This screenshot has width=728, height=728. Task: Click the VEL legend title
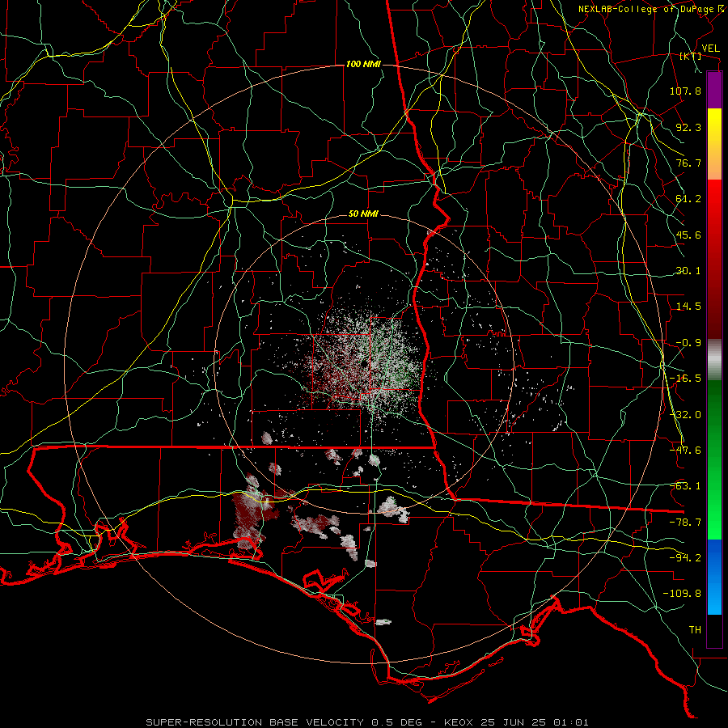click(x=710, y=49)
